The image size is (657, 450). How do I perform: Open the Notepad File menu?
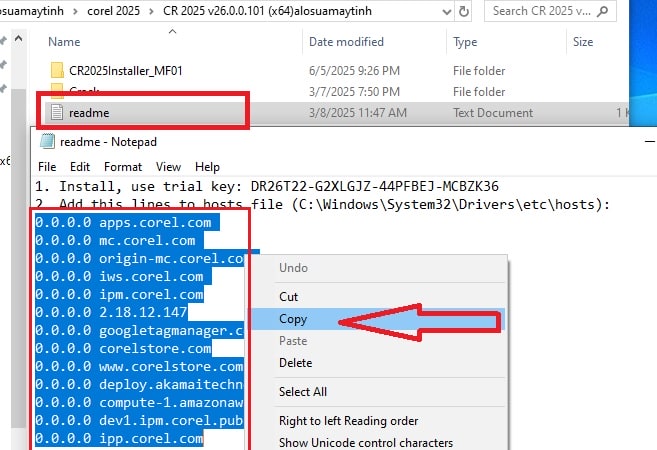[x=47, y=167]
